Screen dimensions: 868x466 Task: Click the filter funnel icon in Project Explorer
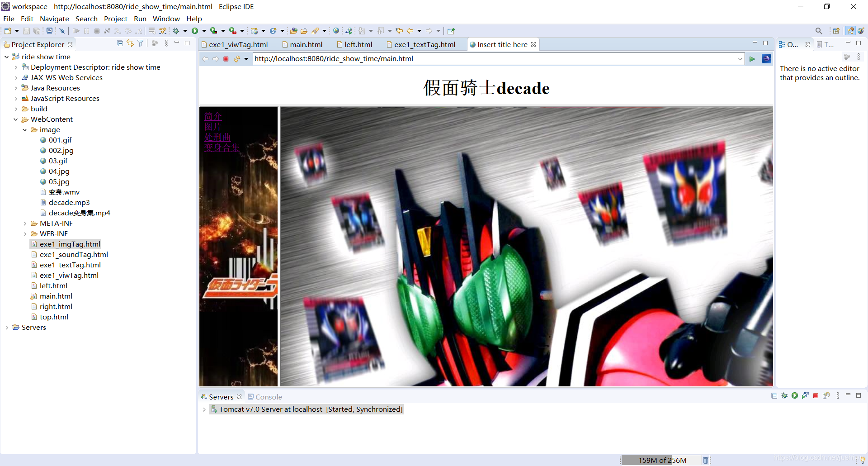coord(141,43)
